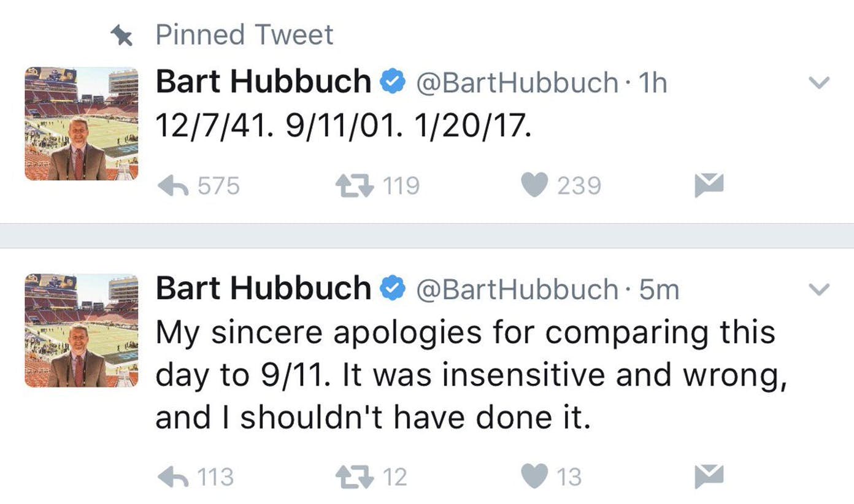Open Bart Hubbuch name on pinned tweet
This screenshot has height=504, width=854.
pos(263,82)
